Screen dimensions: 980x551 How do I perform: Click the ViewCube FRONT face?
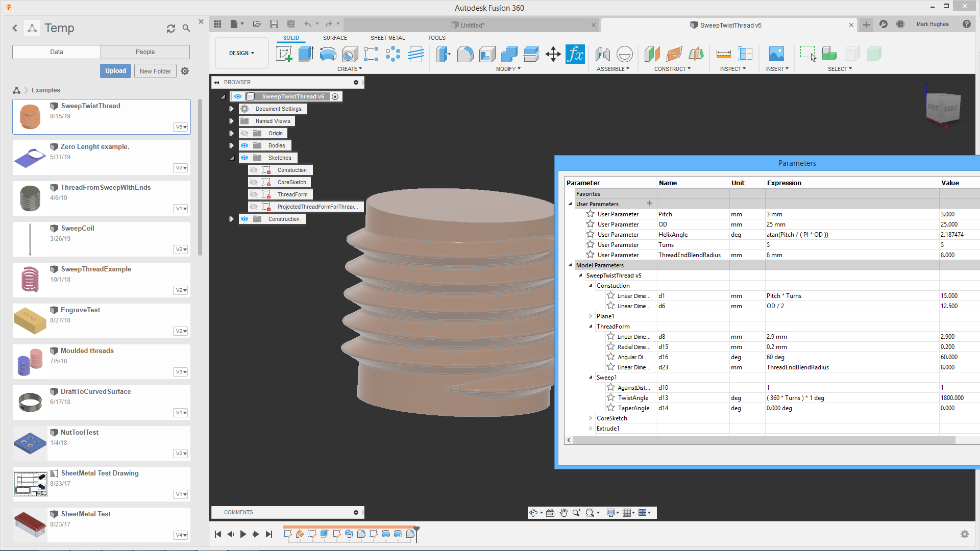(934, 108)
